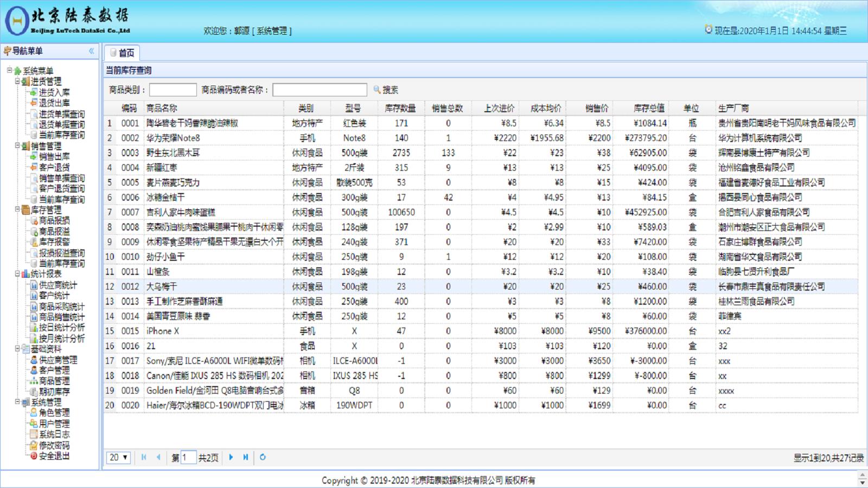This screenshot has height=488, width=868.
Task: Open 按月统计分析 report
Action: coord(62,338)
